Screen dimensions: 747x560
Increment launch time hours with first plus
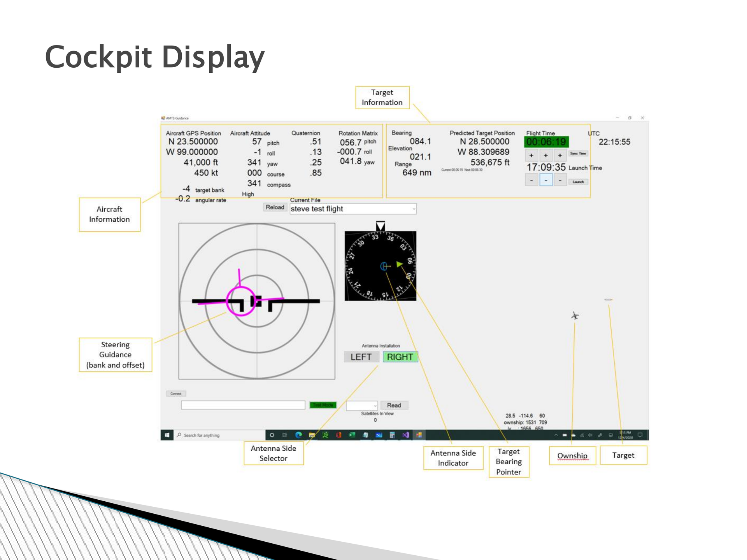[x=531, y=155]
